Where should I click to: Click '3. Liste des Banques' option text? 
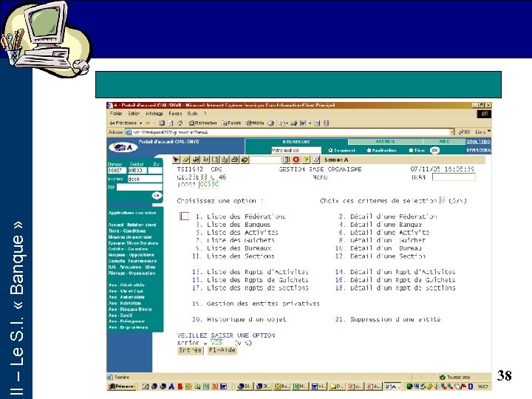coord(233,225)
